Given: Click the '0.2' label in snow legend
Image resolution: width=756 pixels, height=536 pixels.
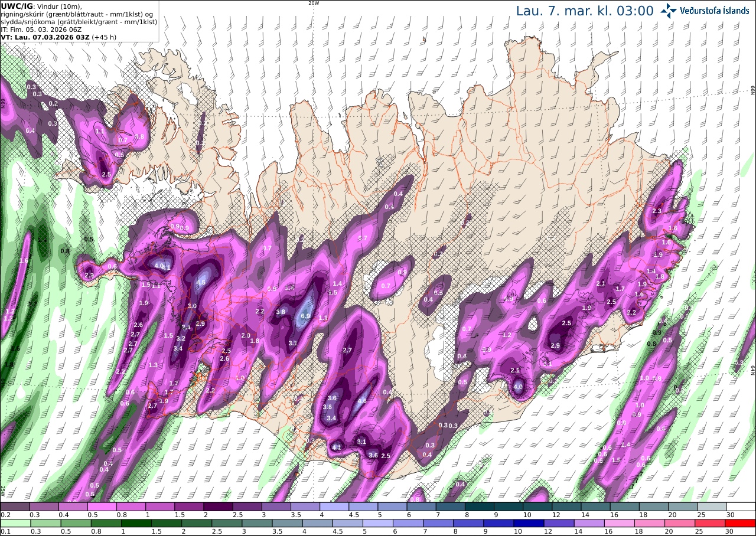Looking at the screenshot, I should 4,515.
